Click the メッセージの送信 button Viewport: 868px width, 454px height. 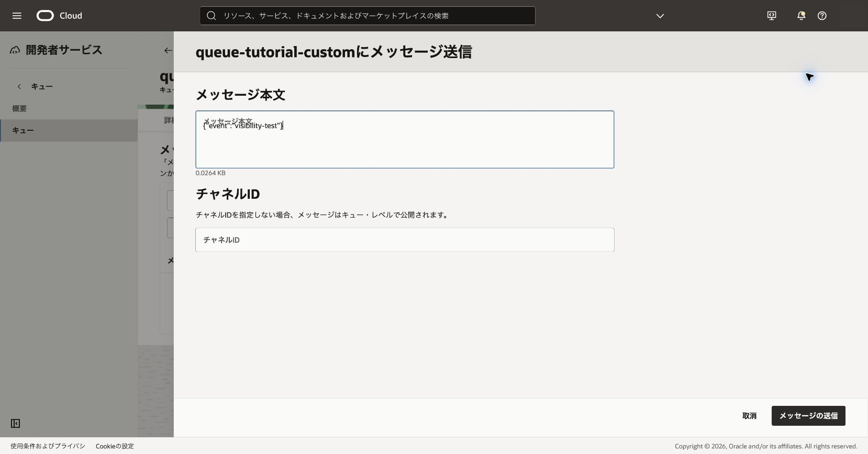point(808,416)
